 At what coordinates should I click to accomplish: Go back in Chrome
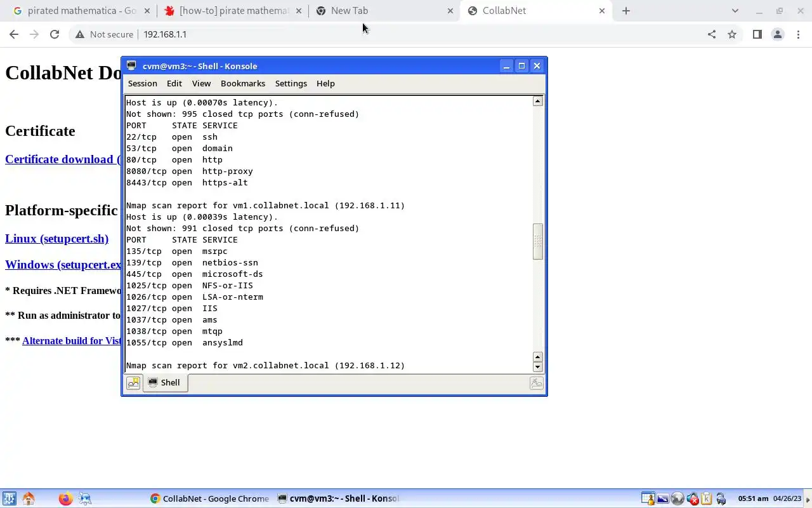pyautogui.click(x=14, y=34)
